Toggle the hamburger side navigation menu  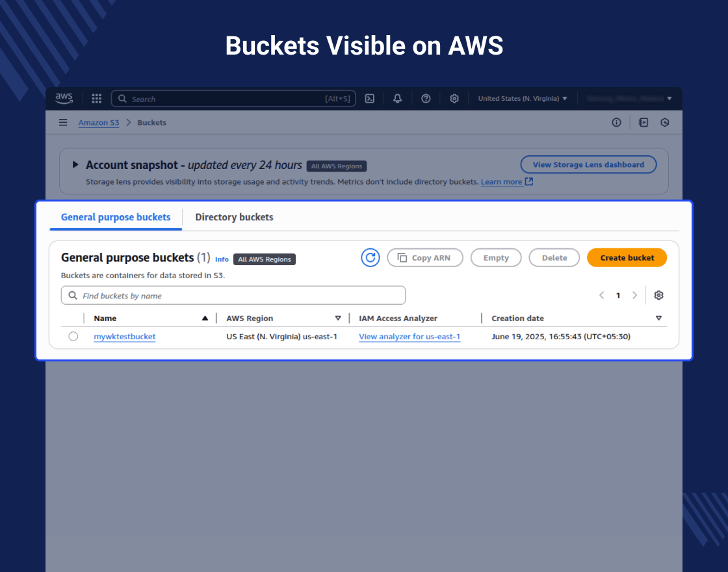63,123
